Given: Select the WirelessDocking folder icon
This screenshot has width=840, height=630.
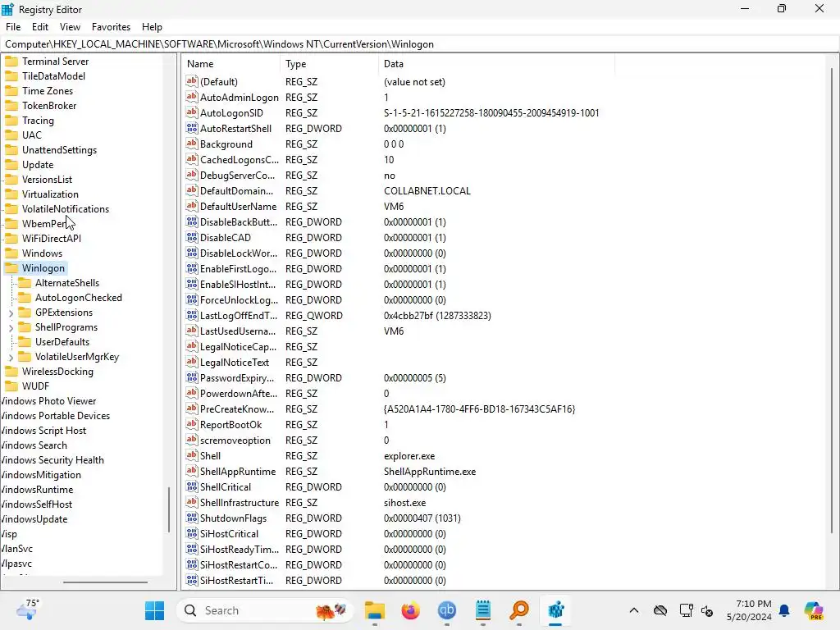Looking at the screenshot, I should pyautogui.click(x=11, y=372).
